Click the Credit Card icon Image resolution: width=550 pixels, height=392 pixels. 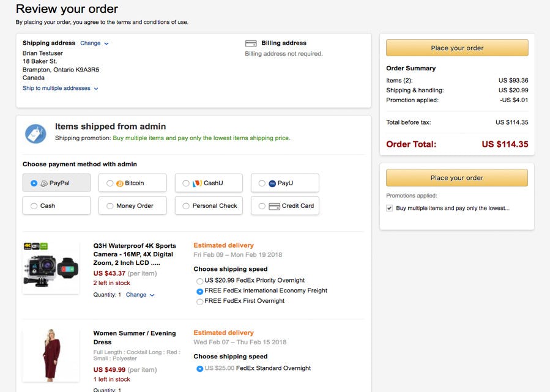pyautogui.click(x=275, y=206)
